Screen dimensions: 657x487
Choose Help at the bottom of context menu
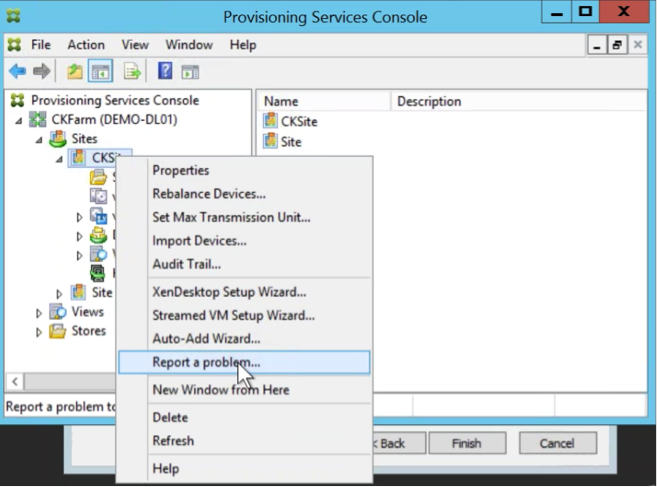coord(244,469)
